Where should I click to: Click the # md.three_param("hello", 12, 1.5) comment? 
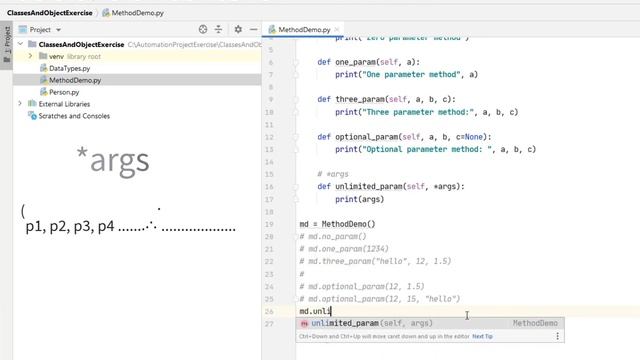tap(375, 261)
